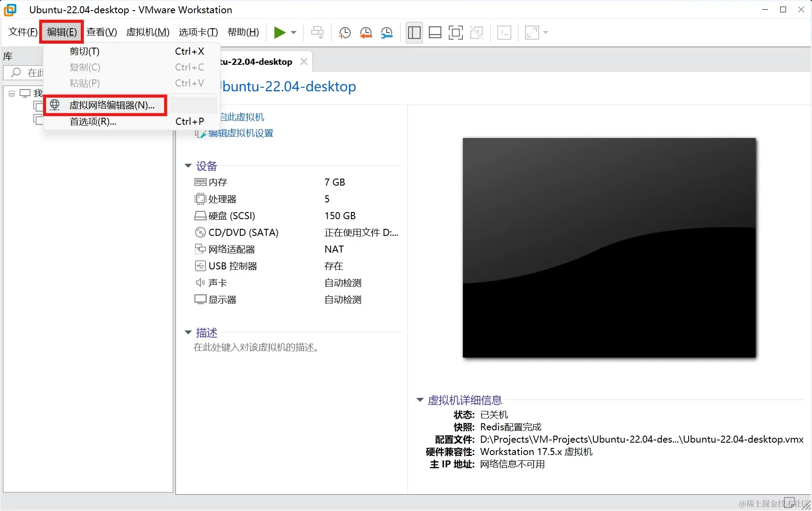Click the Send Ctrl+Alt+Del toolbar icon
The height and width of the screenshot is (511, 812).
317,32
